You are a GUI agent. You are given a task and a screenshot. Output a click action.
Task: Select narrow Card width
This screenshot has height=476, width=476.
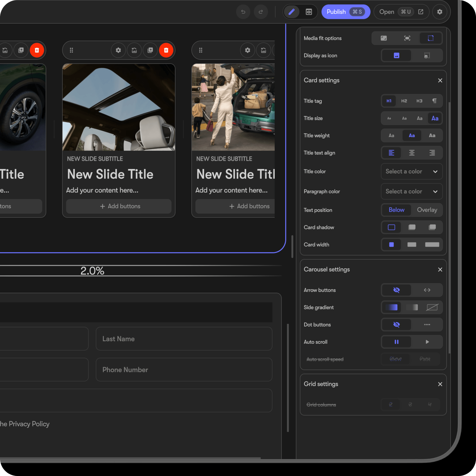pyautogui.click(x=391, y=245)
